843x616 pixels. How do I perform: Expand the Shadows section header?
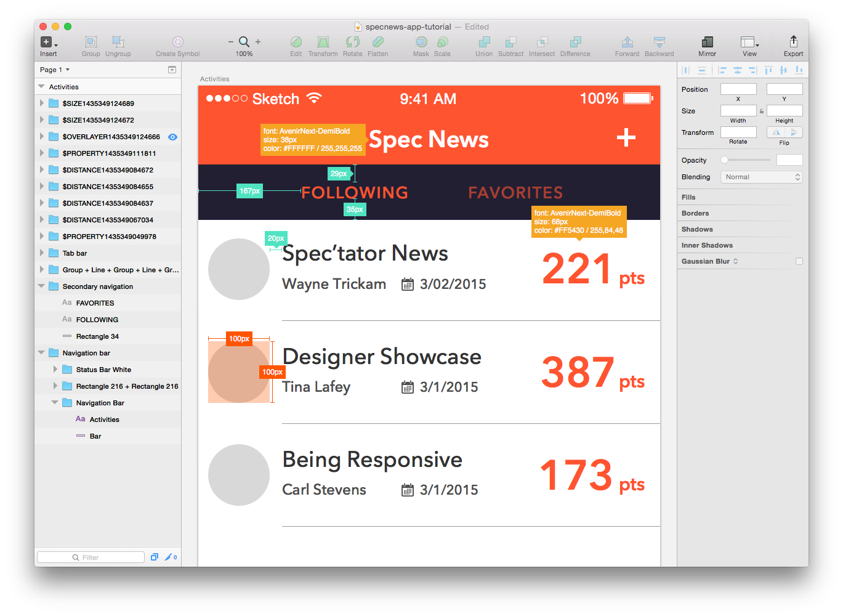(x=697, y=229)
